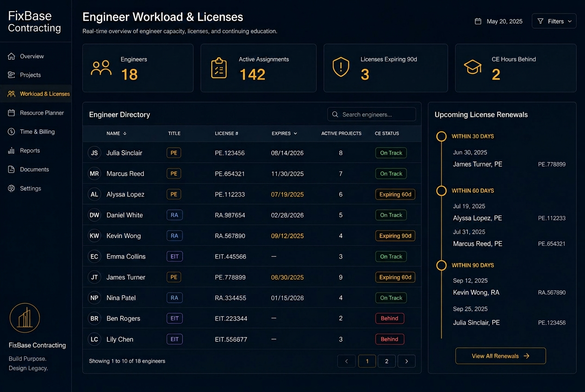585x392 pixels.
Task: Click the KW avatar for Kevin Wong
Action: coord(94,236)
